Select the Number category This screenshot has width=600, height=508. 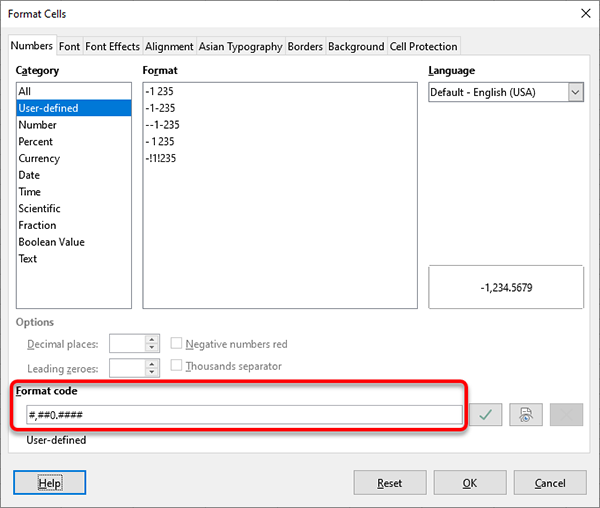(x=74, y=125)
